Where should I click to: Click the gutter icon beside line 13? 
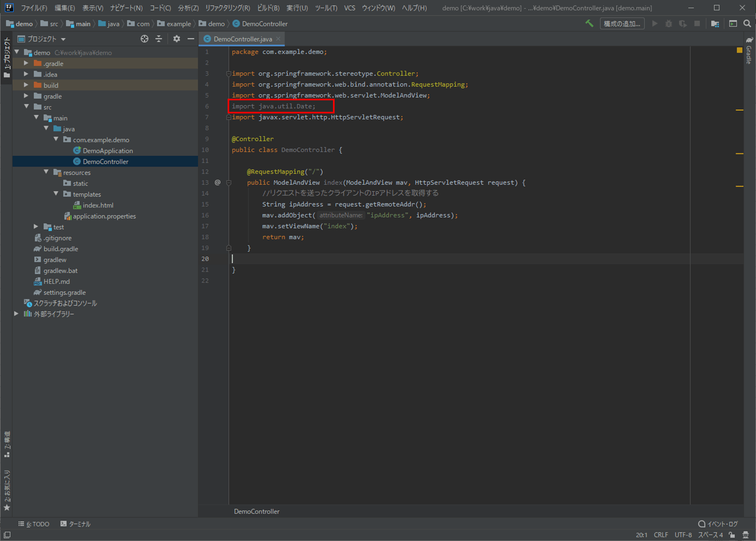[x=217, y=182]
